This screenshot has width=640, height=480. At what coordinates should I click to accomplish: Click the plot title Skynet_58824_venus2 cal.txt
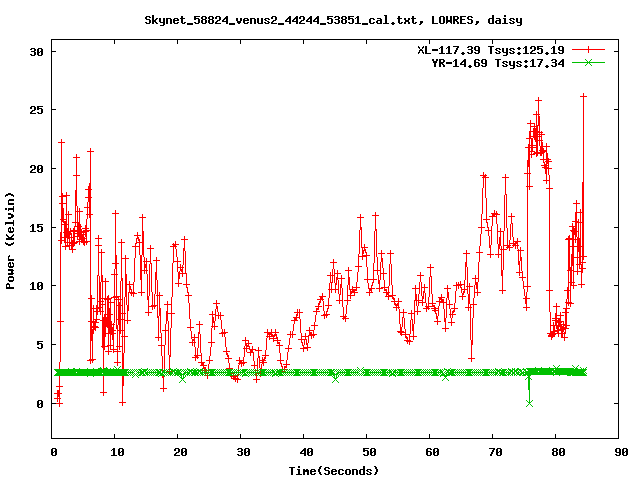coord(333,20)
